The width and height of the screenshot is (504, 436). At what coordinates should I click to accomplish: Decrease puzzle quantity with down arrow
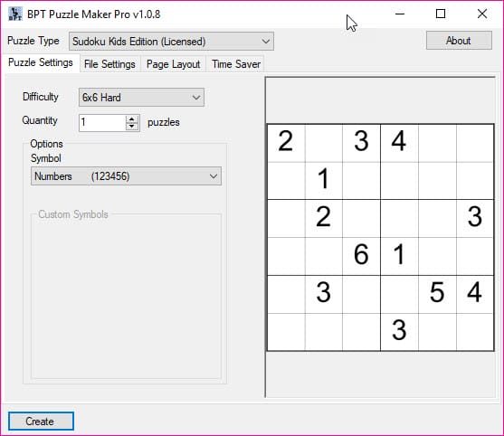point(132,127)
